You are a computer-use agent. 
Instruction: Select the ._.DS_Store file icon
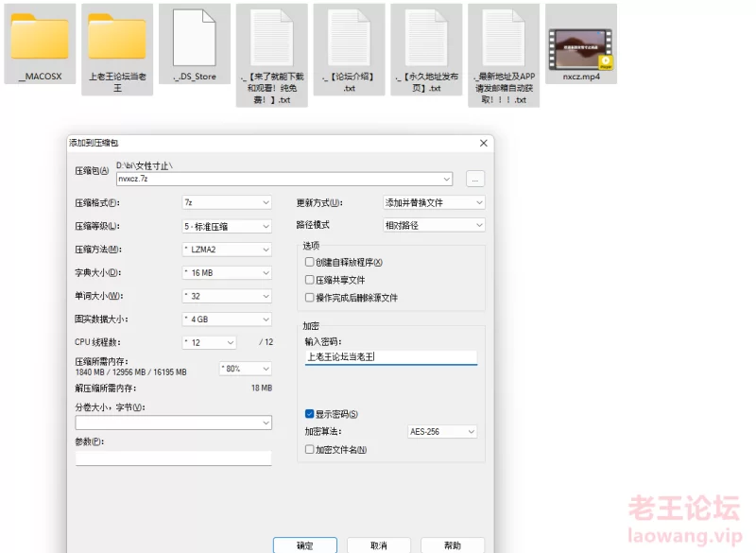point(195,39)
